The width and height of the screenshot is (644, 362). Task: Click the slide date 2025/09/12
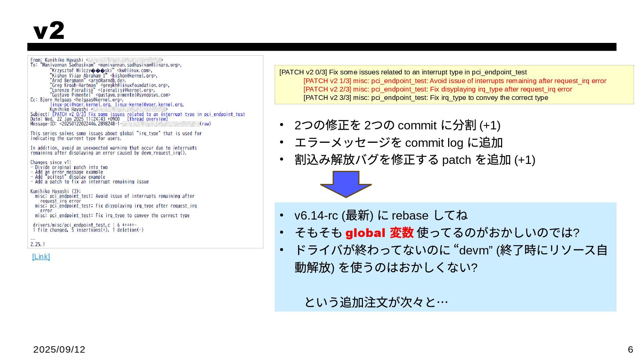point(59,350)
